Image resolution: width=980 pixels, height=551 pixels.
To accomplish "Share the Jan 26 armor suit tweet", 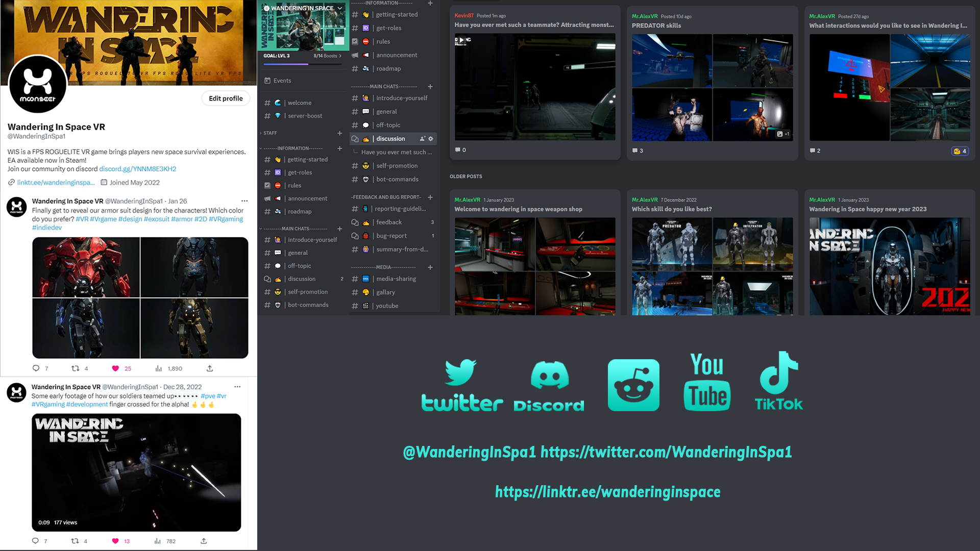I will click(x=210, y=368).
